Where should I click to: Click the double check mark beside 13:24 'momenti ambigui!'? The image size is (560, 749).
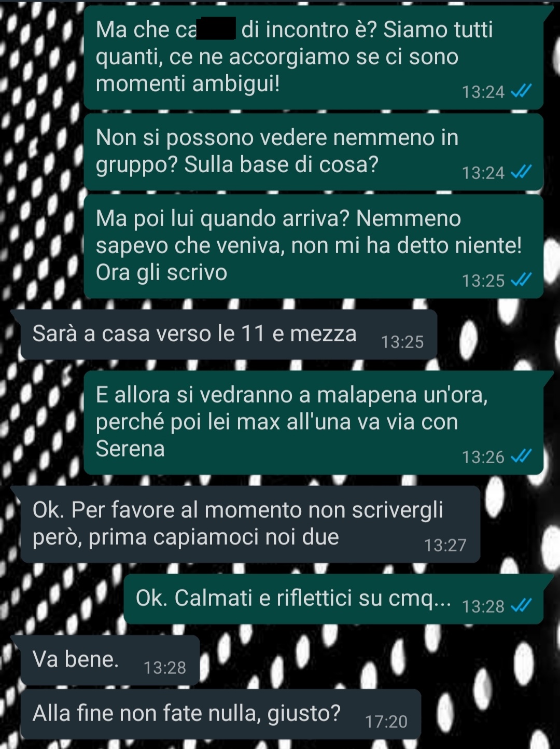pyautogui.click(x=521, y=92)
